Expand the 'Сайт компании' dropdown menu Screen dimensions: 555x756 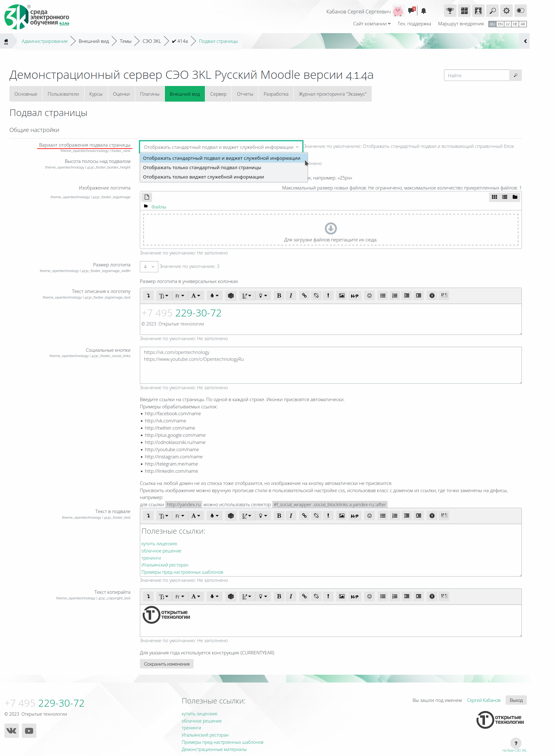372,24
